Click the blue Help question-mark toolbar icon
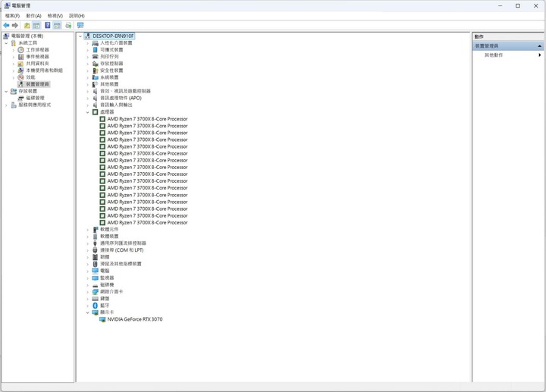This screenshot has height=392, width=546. pyautogui.click(x=47, y=26)
